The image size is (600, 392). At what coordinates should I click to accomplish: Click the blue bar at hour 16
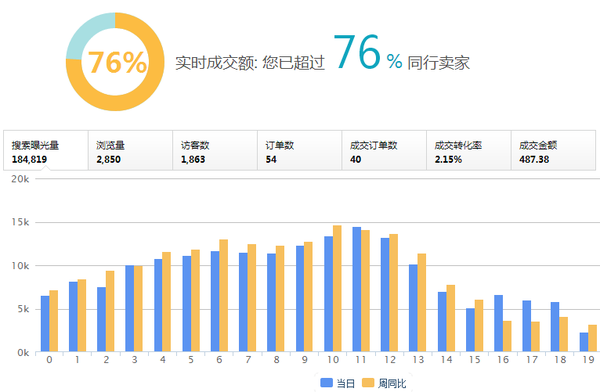(x=498, y=323)
